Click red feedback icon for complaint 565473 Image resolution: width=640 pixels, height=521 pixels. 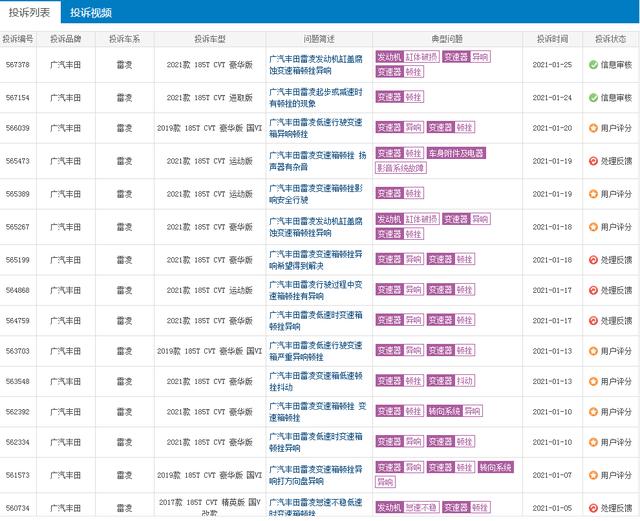593,161
